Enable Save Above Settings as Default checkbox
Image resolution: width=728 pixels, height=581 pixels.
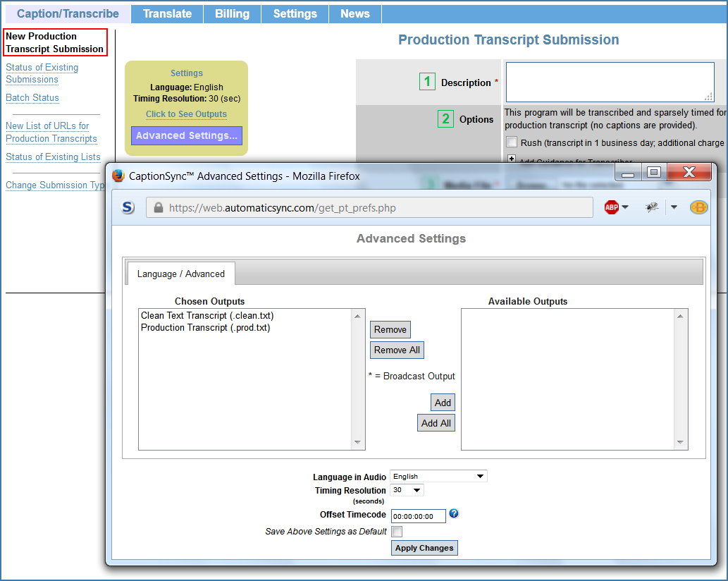[x=397, y=532]
